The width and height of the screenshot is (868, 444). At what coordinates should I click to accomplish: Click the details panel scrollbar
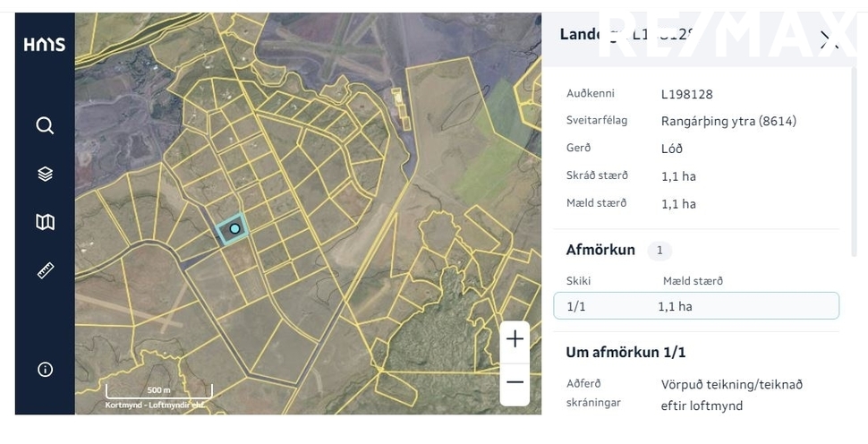coord(854,162)
